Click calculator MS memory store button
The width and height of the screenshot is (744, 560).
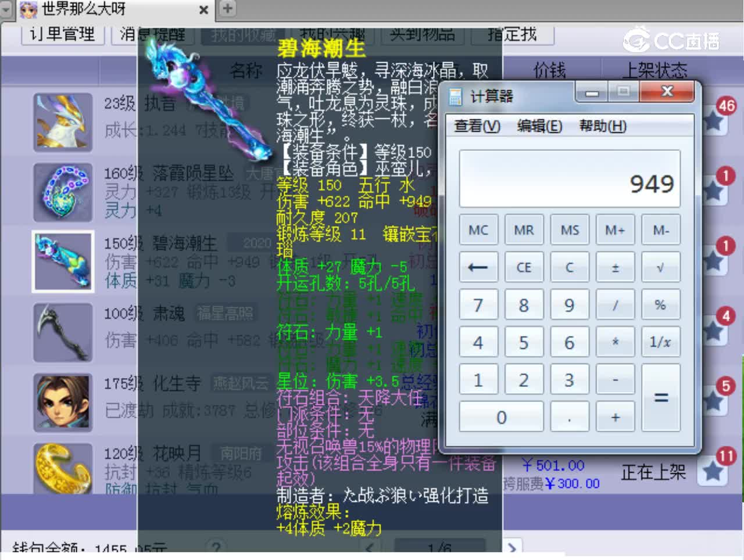[x=570, y=230]
